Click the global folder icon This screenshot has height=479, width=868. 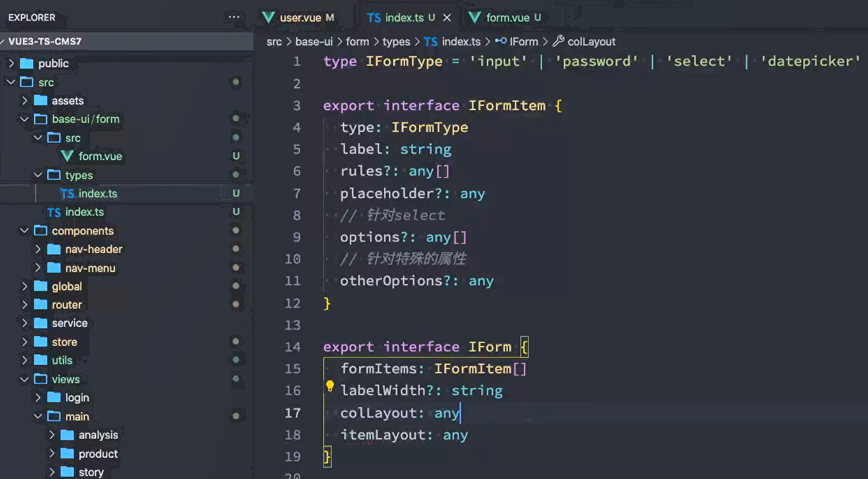[x=40, y=286]
